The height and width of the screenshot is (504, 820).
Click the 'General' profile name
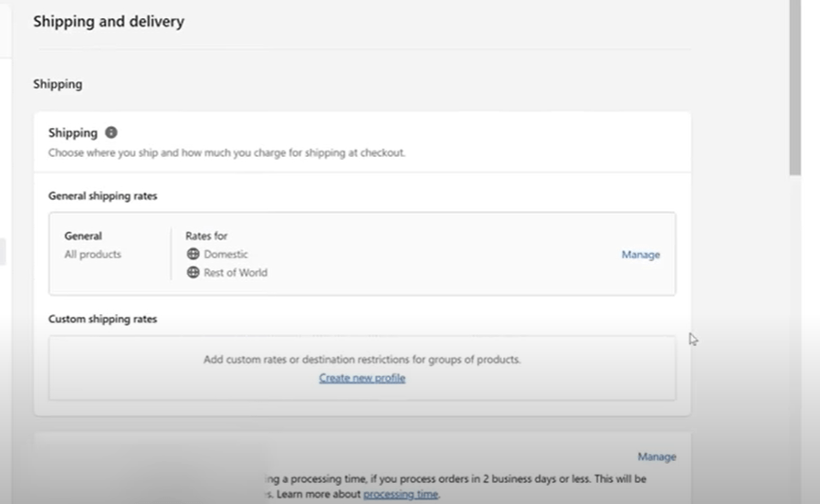coord(83,236)
